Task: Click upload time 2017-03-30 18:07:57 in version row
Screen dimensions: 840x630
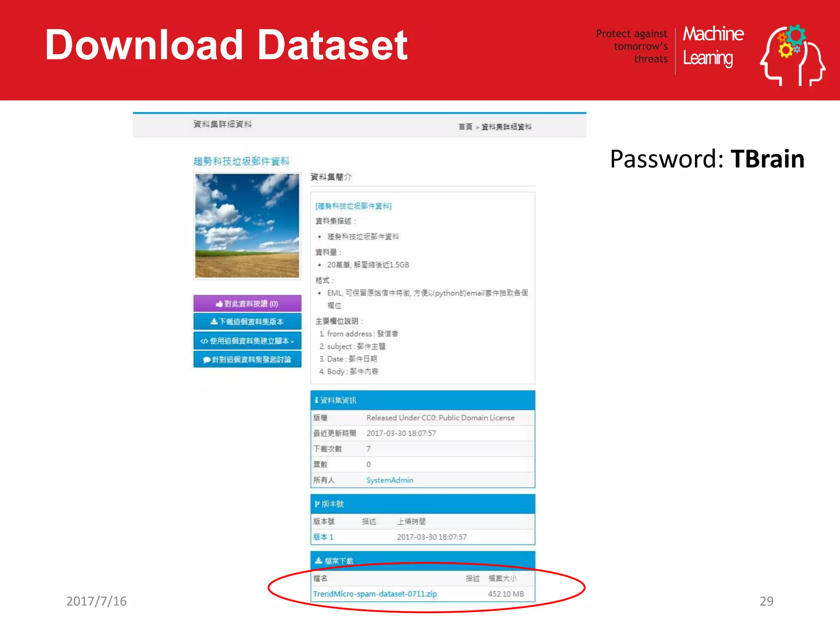Action: (x=431, y=537)
